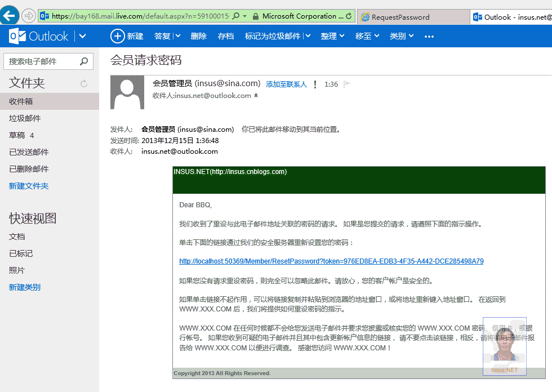The height and width of the screenshot is (392, 552).
Task: Switch to the Outlook - insus.net browser tab
Action: (x=511, y=17)
